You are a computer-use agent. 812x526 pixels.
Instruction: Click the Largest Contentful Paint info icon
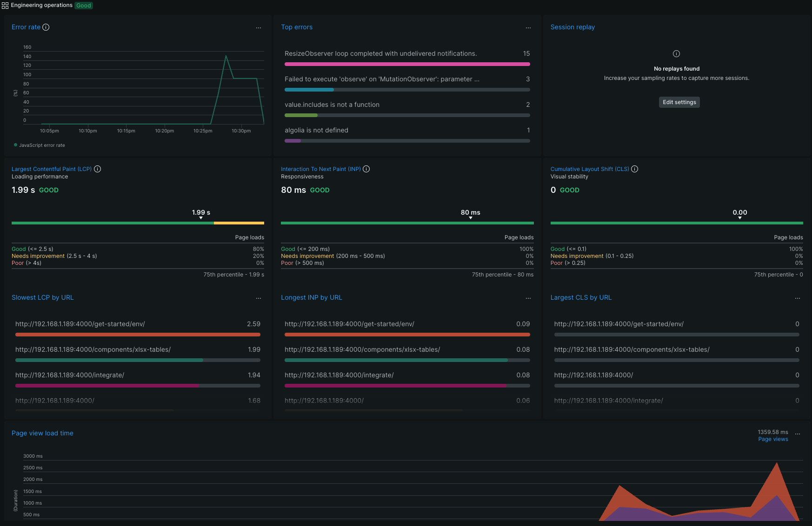98,169
